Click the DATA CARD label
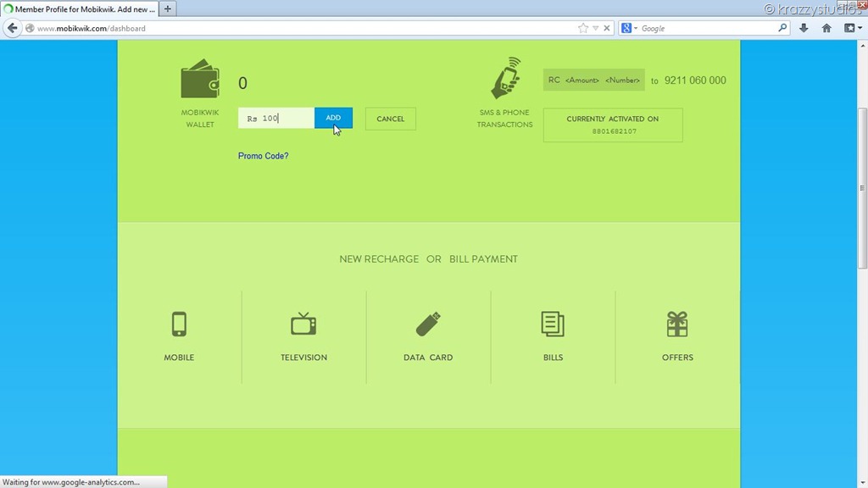The height and width of the screenshot is (488, 868). pos(428,358)
